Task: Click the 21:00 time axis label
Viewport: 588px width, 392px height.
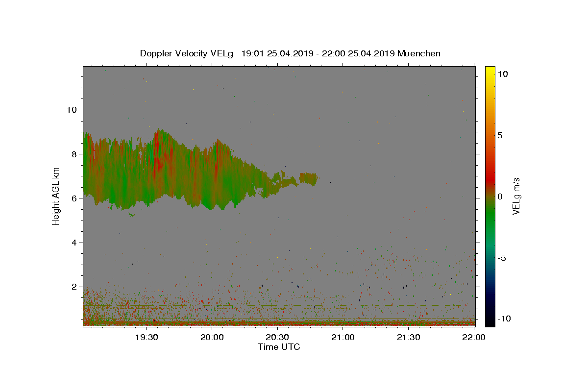Action: (x=343, y=337)
